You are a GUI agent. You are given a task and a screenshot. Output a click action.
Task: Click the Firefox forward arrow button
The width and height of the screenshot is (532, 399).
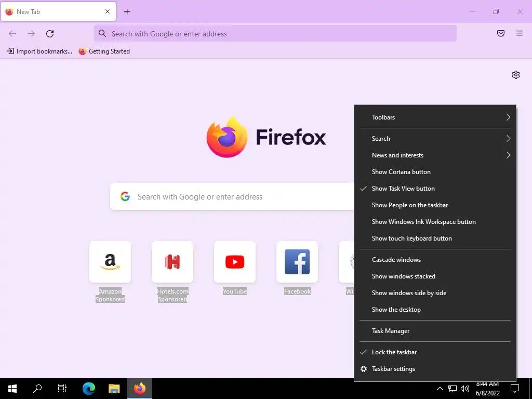tap(31, 34)
